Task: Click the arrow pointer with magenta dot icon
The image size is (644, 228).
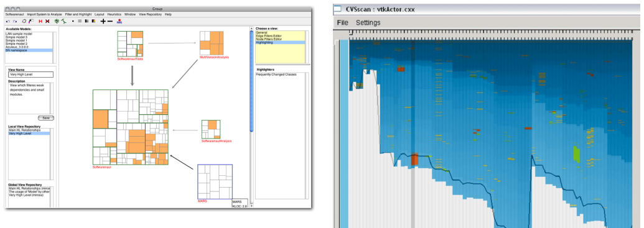Action: (31, 21)
